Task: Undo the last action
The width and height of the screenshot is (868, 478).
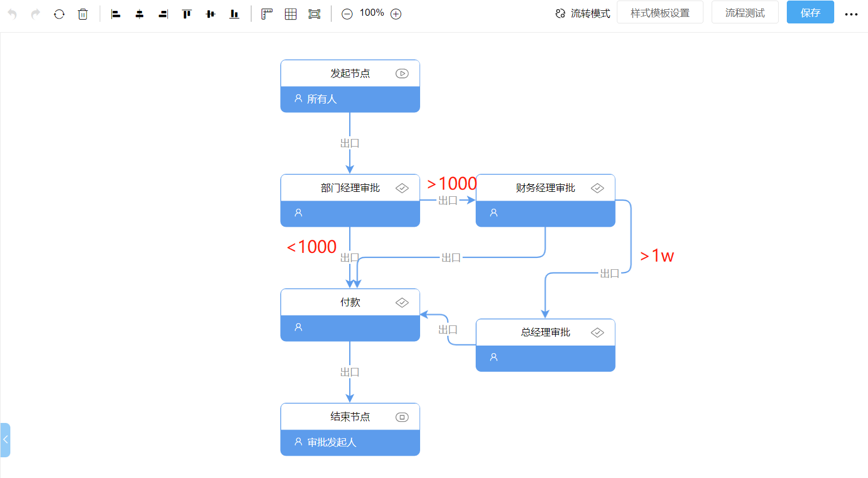Action: [x=12, y=14]
